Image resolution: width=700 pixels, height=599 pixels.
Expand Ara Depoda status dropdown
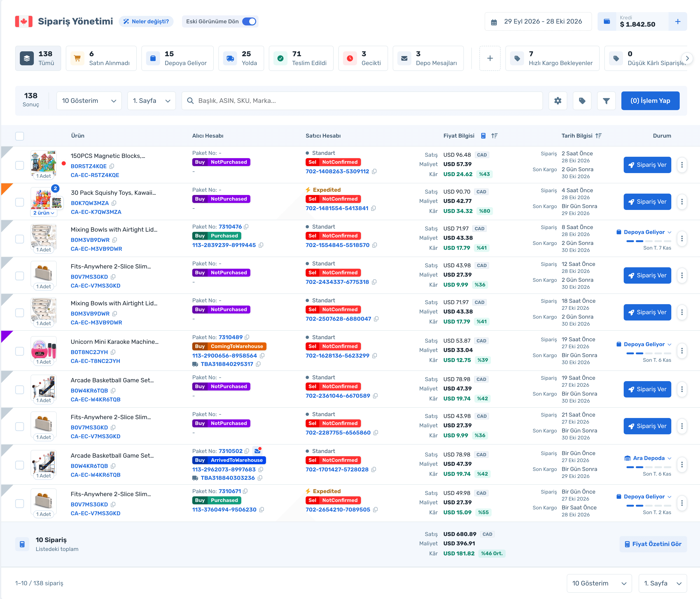(x=648, y=458)
